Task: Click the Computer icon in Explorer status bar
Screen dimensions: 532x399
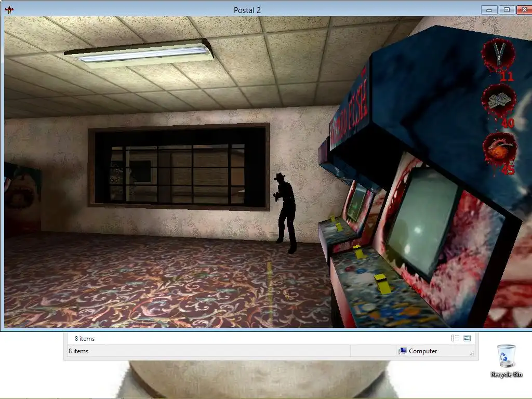Action: point(403,351)
